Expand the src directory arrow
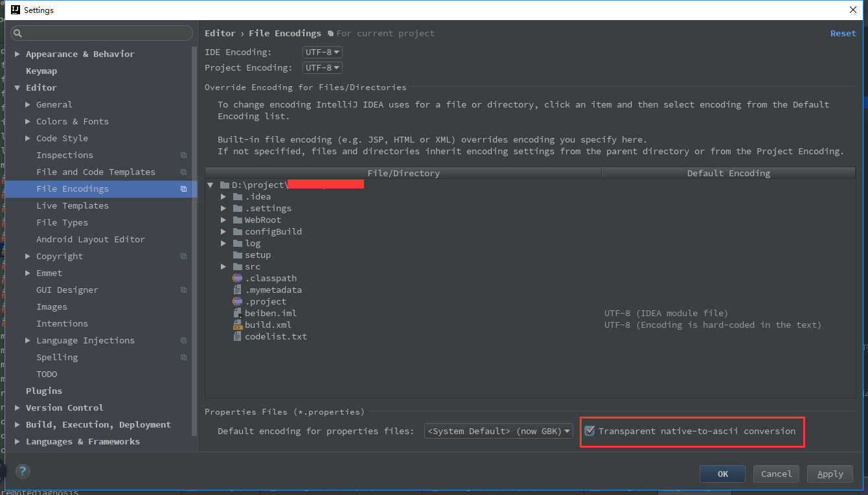Screen dimensions: 868x495 click(x=223, y=266)
